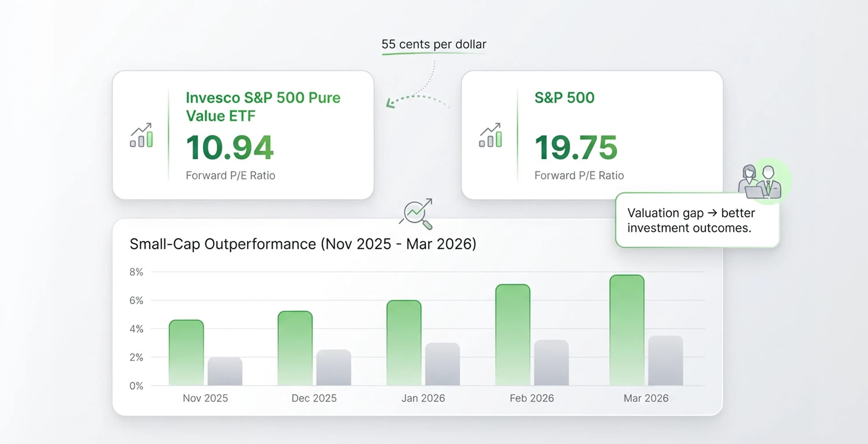Click the gray bar for Dec 2025
The image size is (868, 444).
(x=334, y=367)
